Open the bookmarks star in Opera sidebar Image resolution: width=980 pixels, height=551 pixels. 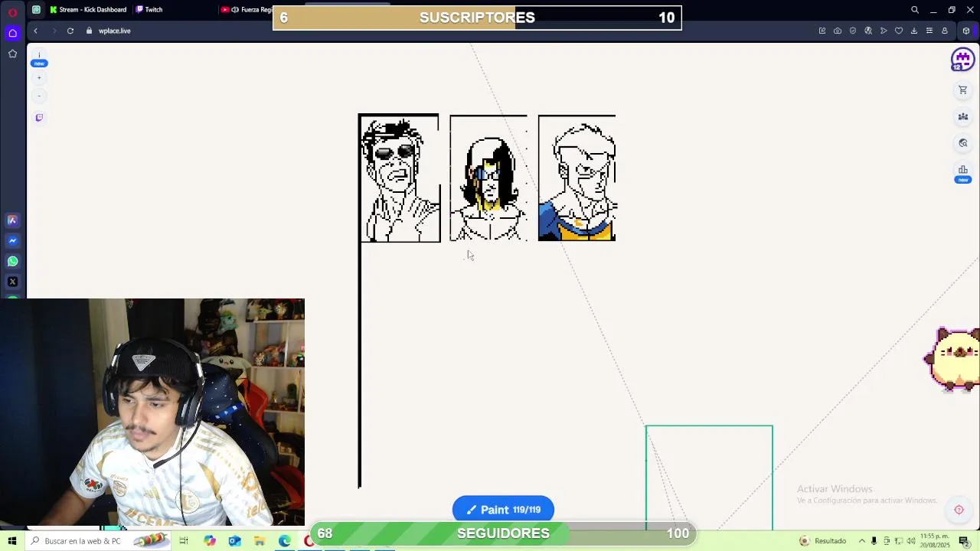point(12,54)
